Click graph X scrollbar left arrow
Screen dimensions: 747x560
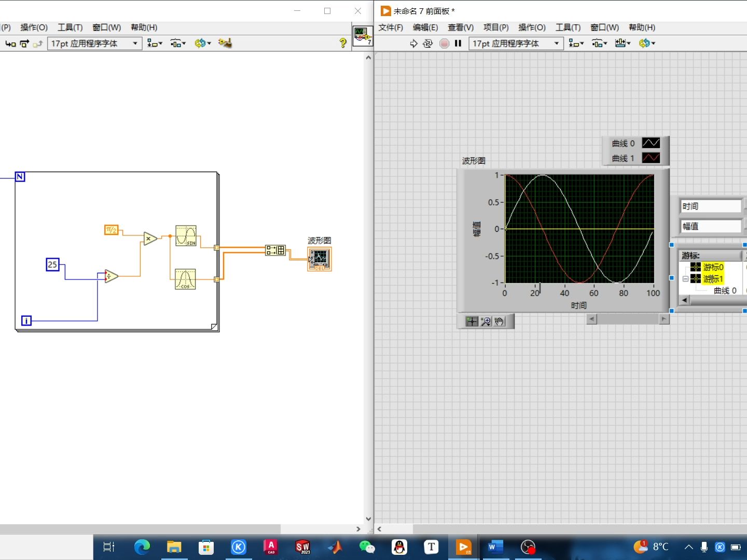[x=592, y=319]
